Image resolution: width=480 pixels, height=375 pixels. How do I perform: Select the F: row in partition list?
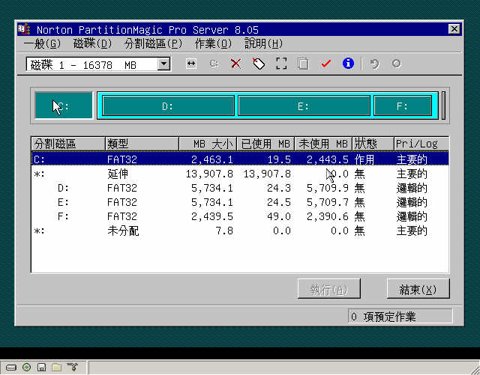240,217
